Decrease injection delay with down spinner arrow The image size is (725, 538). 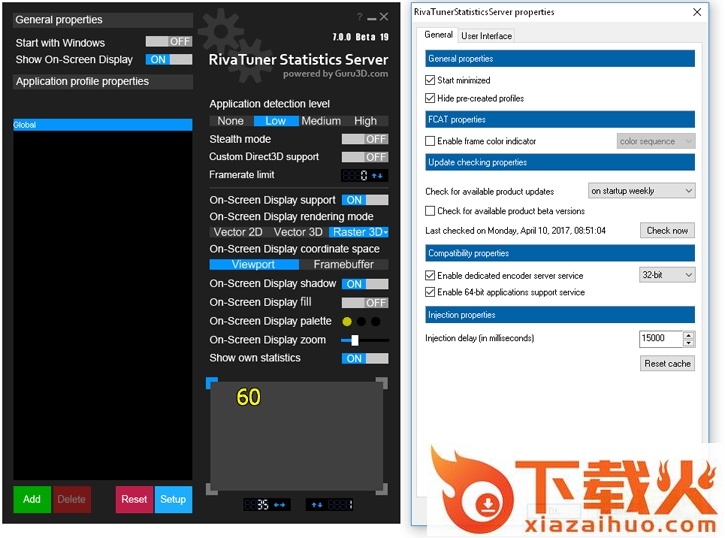tap(689, 342)
